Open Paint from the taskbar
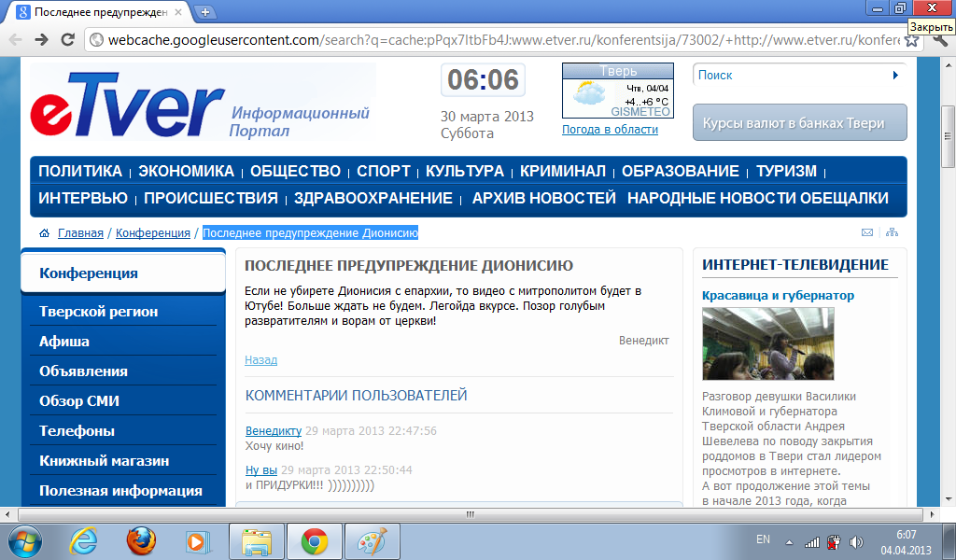956x560 pixels. tap(372, 540)
